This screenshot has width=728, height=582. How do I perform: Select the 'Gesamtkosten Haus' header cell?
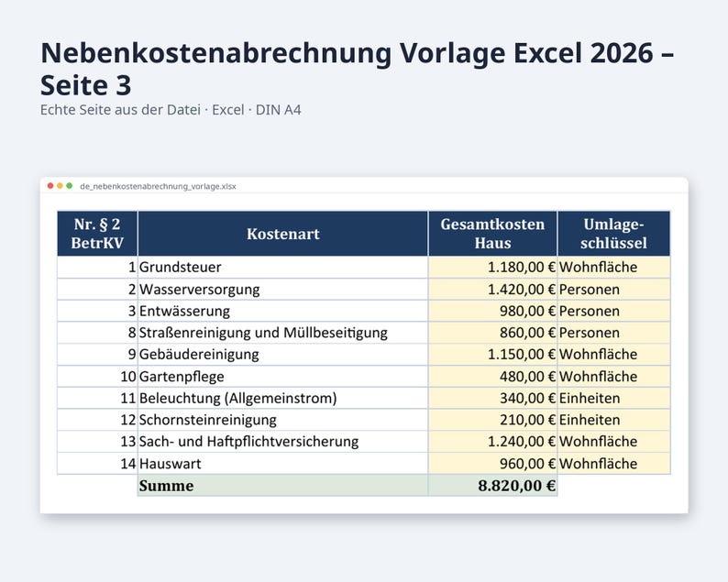pyautogui.click(x=492, y=234)
